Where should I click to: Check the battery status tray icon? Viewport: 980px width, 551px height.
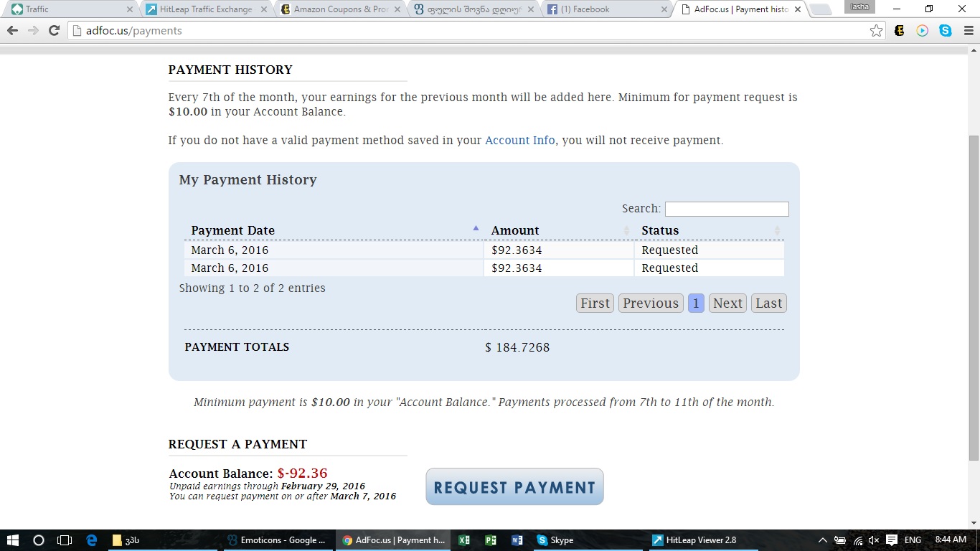(840, 540)
